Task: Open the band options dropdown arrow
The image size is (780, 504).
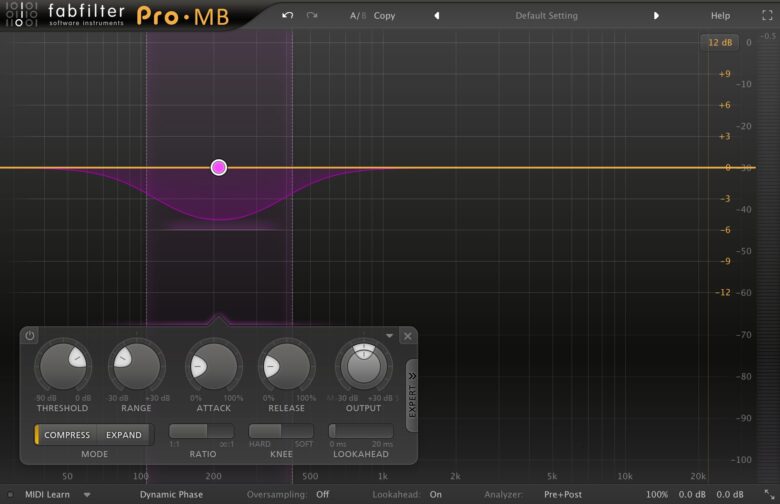Action: [389, 336]
